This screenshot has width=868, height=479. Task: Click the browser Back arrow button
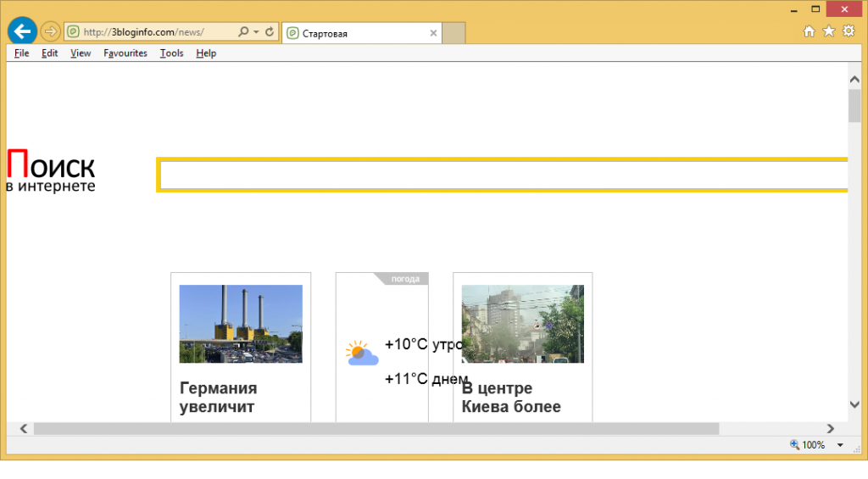pos(21,31)
